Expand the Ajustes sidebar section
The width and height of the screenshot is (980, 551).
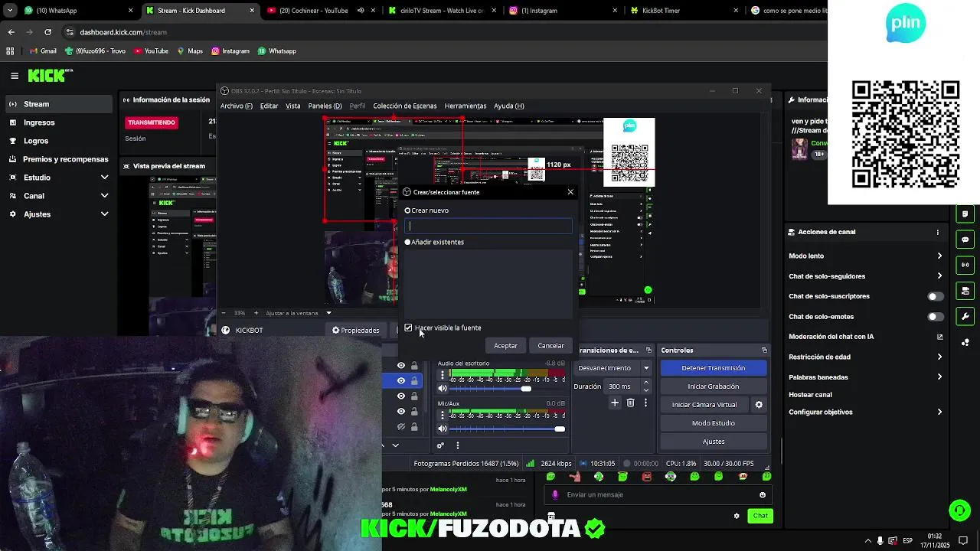(x=104, y=214)
